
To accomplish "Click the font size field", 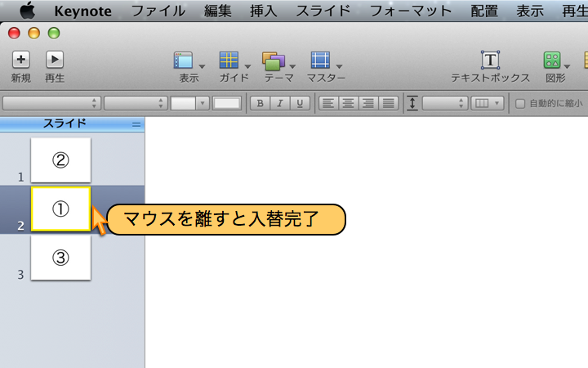I will pos(184,103).
